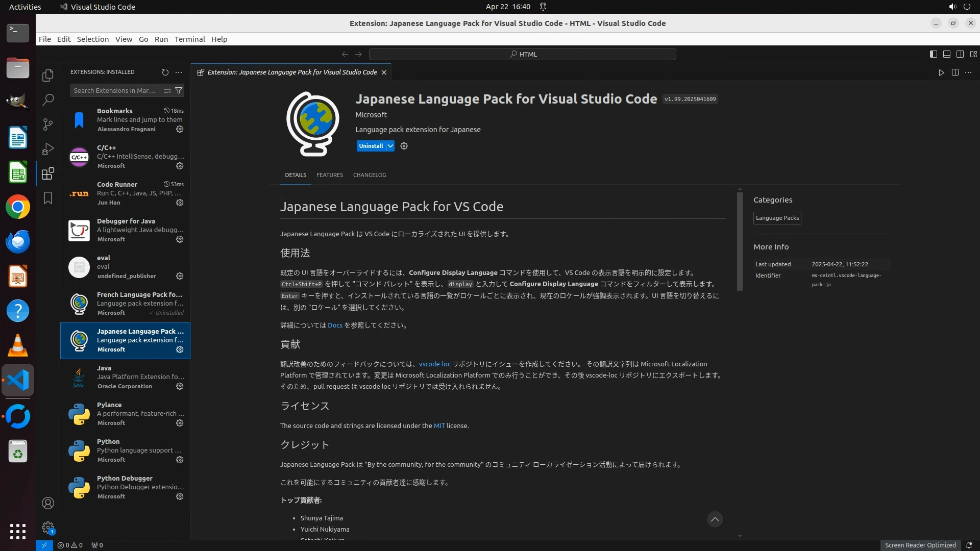Open Source Control view icon
Image resolution: width=980 pixels, height=551 pixels.
[x=48, y=124]
